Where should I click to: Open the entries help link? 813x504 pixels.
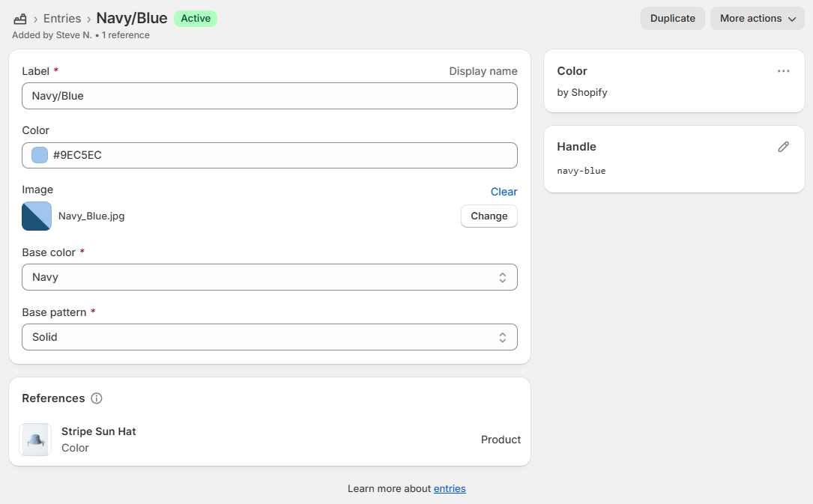pos(450,489)
